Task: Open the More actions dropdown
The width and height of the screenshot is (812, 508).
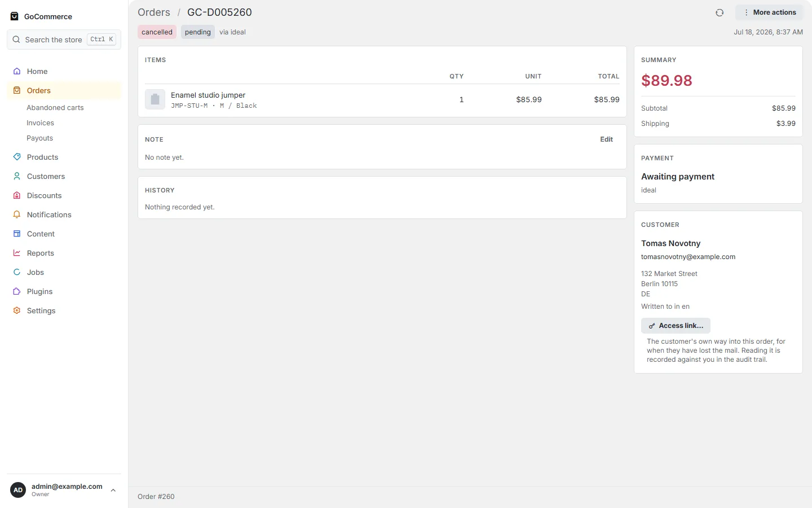Action: tap(769, 12)
